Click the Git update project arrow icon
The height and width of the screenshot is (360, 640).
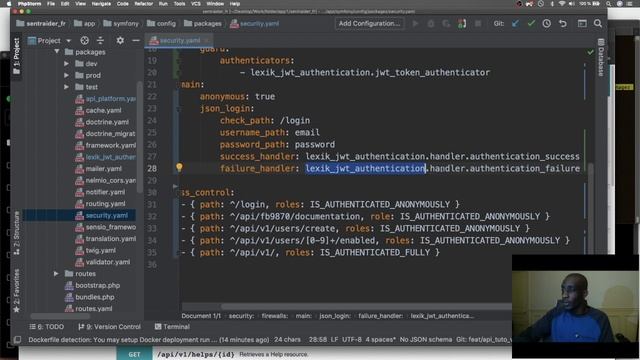[516, 24]
